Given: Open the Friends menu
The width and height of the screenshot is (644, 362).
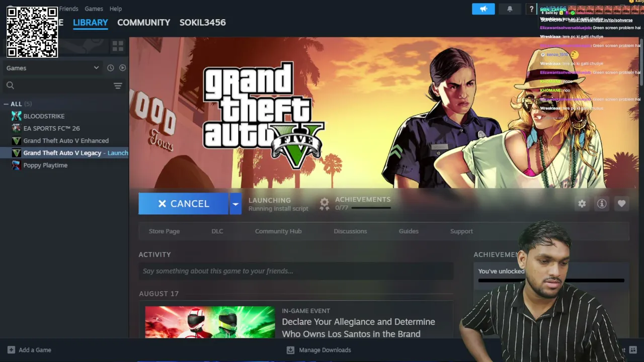Looking at the screenshot, I should [x=68, y=9].
